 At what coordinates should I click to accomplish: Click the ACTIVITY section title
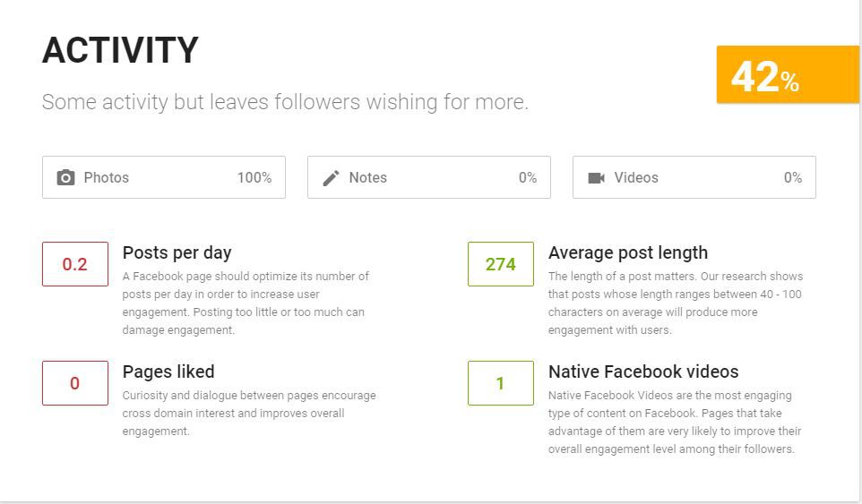(x=120, y=50)
